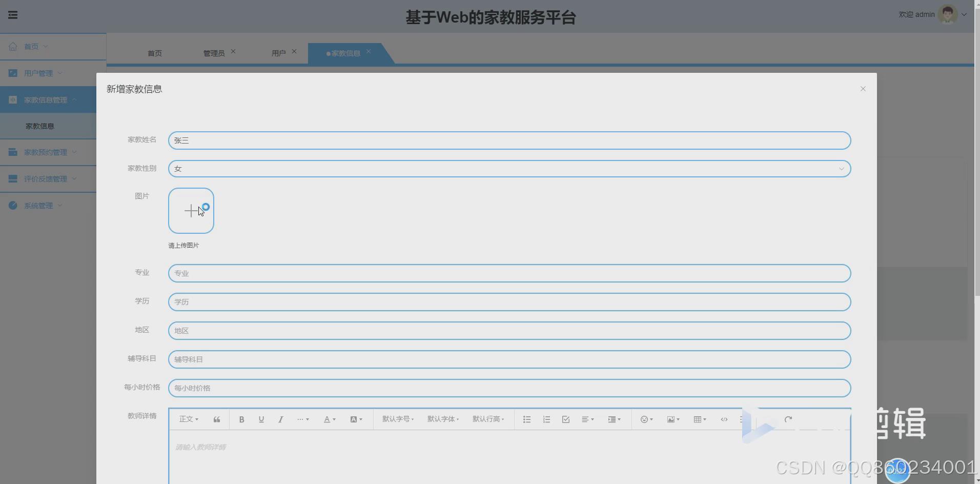Select the 家教信息 sidebar submenu item
This screenshot has height=484, width=980.
[x=48, y=126]
